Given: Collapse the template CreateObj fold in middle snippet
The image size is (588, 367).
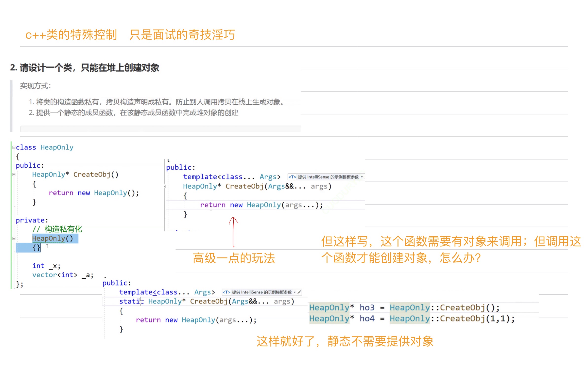Looking at the screenshot, I should [x=165, y=186].
